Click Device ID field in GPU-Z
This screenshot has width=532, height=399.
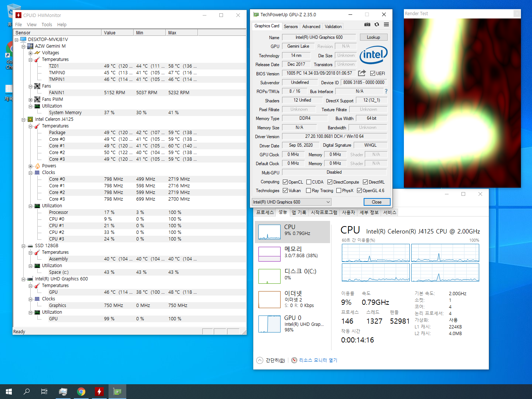point(364,82)
